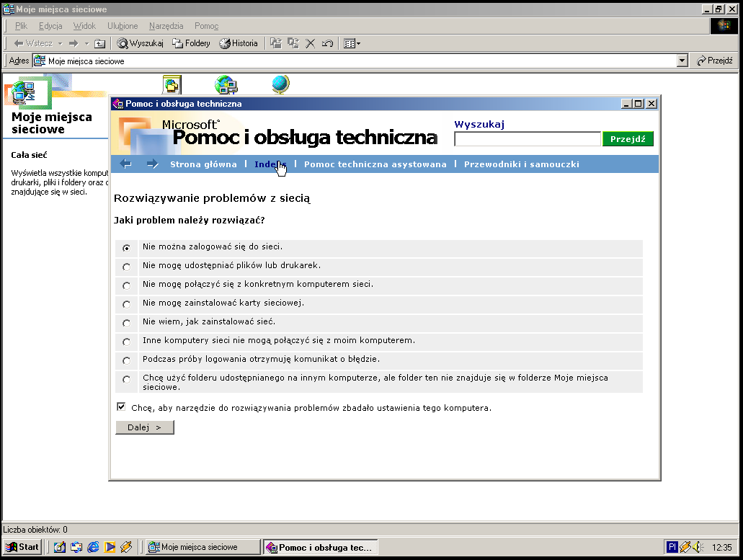The width and height of the screenshot is (743, 560).
Task: Click the back arrow in Help navigation bar
Action: (x=125, y=164)
